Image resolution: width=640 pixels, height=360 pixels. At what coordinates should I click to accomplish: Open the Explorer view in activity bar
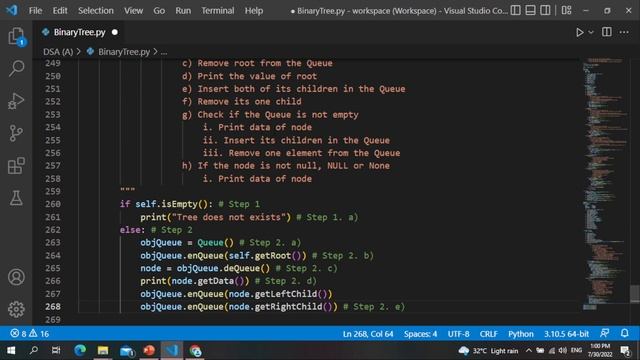[16, 36]
